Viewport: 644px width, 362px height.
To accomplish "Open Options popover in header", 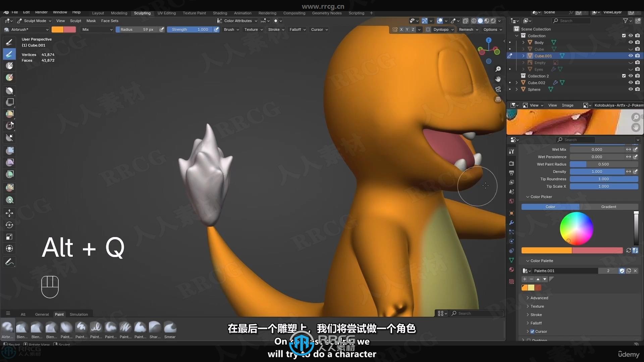I will point(492,29).
